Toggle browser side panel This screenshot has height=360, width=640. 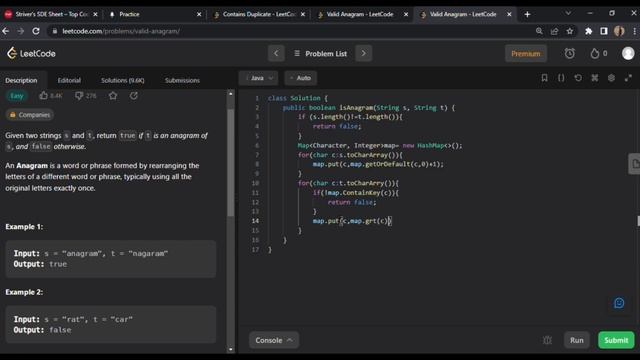tap(604, 31)
